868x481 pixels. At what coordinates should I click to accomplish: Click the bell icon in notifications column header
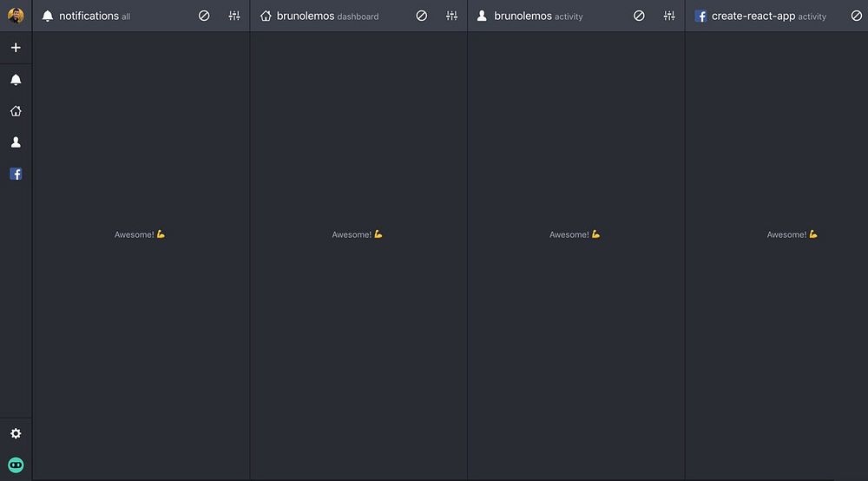(48, 16)
